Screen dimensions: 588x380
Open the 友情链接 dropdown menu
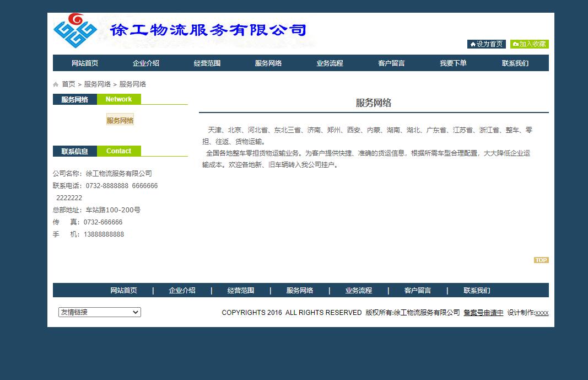click(x=99, y=312)
